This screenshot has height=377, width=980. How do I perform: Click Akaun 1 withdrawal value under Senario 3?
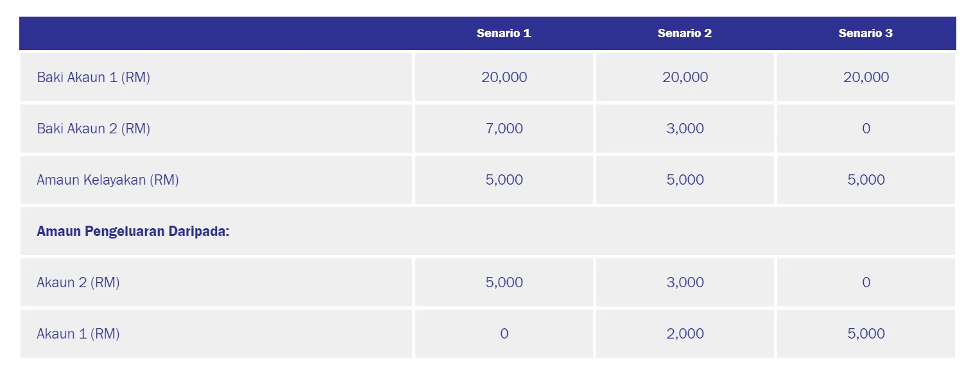(x=866, y=334)
